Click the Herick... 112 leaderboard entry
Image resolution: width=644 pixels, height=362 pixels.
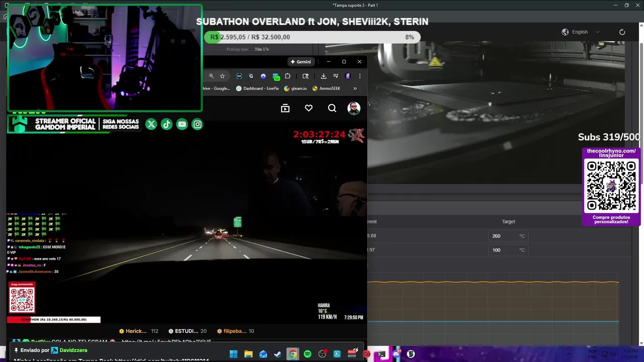[x=139, y=331]
